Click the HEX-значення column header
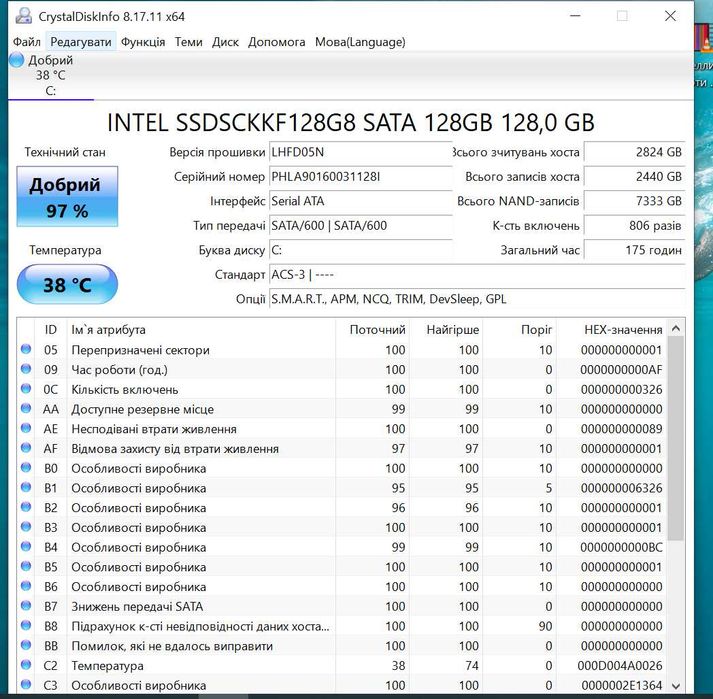 pos(612,330)
